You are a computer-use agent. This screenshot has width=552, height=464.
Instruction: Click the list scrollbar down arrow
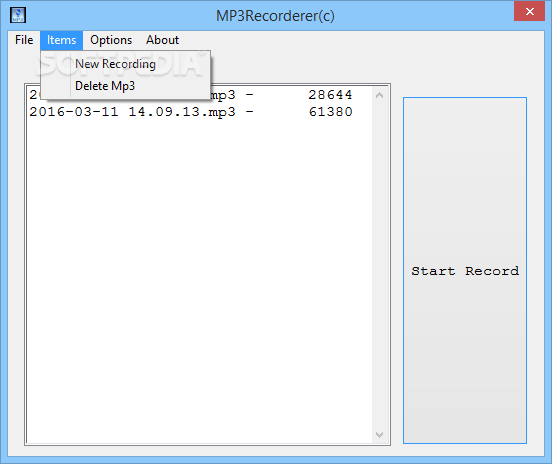point(380,434)
